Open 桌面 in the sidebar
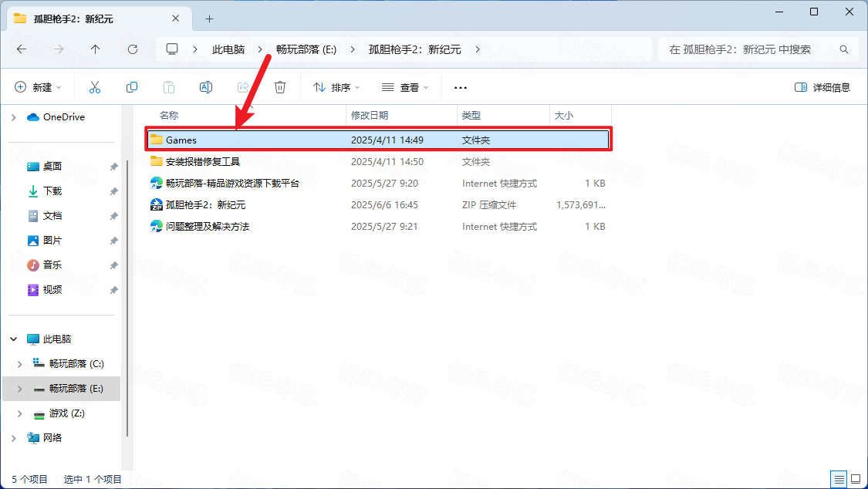This screenshot has width=868, height=489. click(52, 167)
